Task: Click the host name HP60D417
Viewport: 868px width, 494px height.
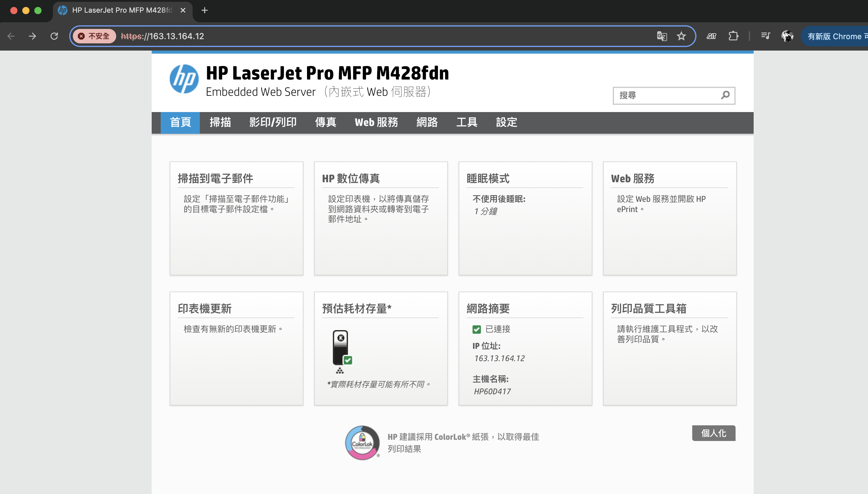Action: tap(492, 391)
